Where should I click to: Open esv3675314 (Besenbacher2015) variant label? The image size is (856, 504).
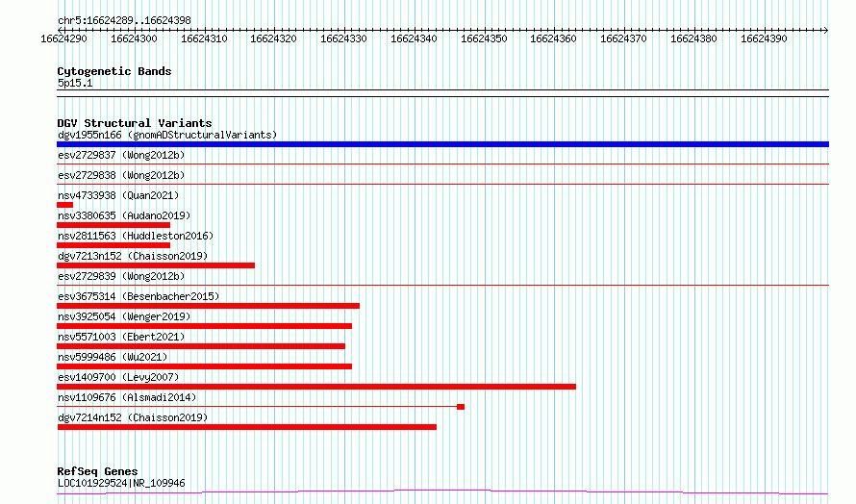138,296
